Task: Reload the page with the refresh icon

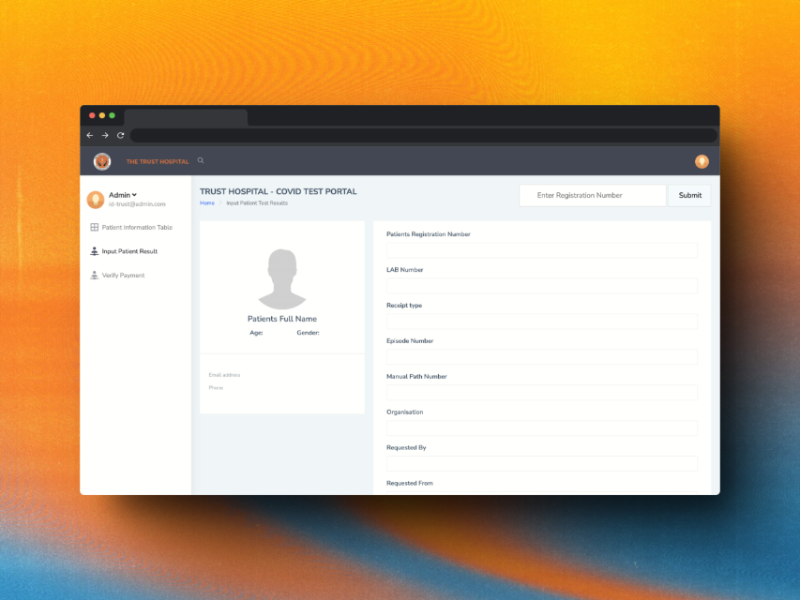Action: (120, 135)
